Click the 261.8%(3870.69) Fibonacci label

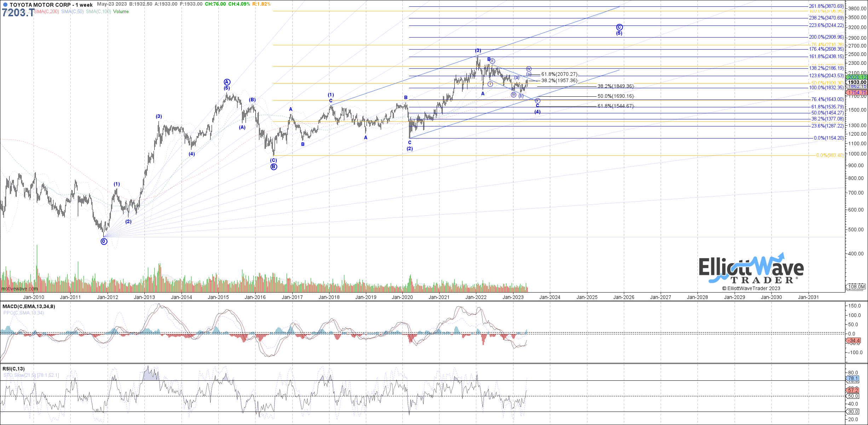[826, 6]
